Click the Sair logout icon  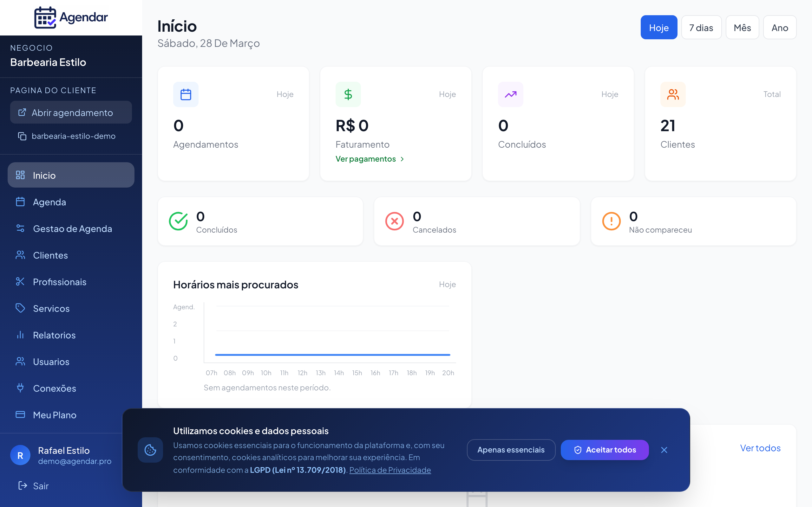(22, 485)
